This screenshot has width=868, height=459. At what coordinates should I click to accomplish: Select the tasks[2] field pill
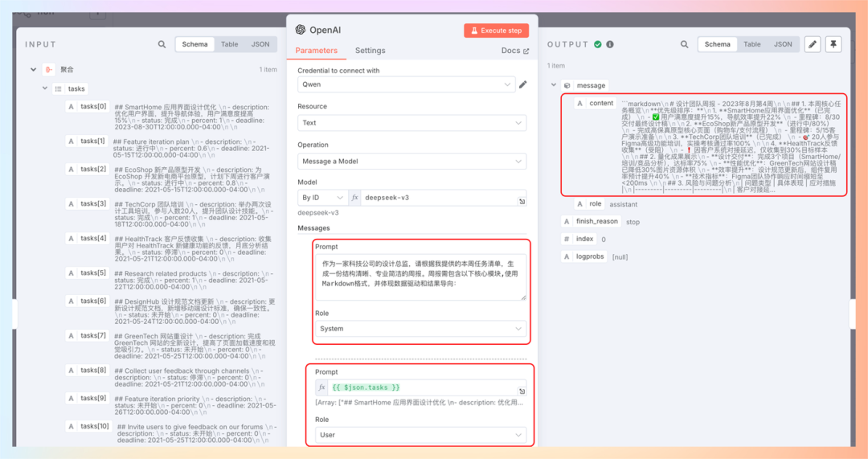(87, 169)
